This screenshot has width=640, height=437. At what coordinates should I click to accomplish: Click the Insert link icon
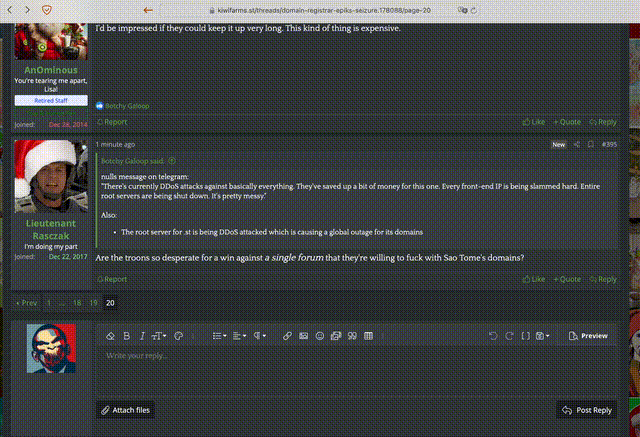pyautogui.click(x=287, y=336)
